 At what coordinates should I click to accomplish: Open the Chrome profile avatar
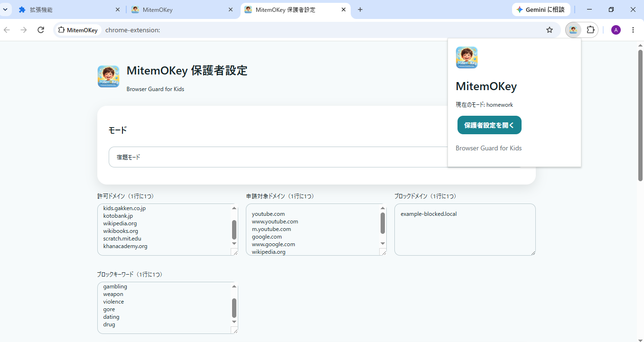[x=616, y=30]
